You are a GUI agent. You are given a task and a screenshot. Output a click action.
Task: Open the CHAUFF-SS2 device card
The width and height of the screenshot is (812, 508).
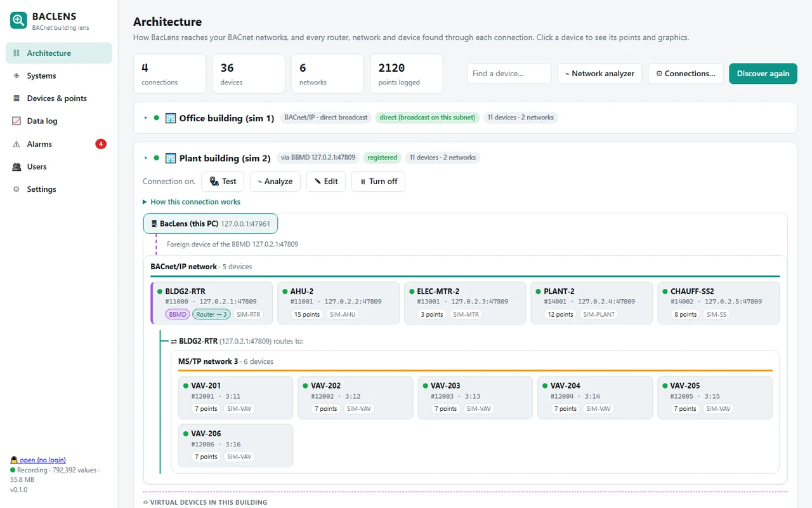[719, 304]
